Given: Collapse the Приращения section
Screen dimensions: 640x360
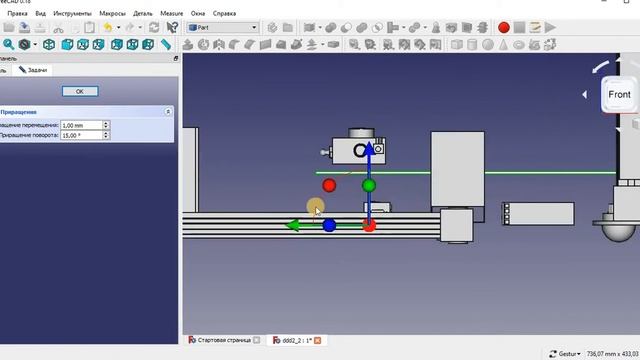Looking at the screenshot, I should click(x=168, y=111).
